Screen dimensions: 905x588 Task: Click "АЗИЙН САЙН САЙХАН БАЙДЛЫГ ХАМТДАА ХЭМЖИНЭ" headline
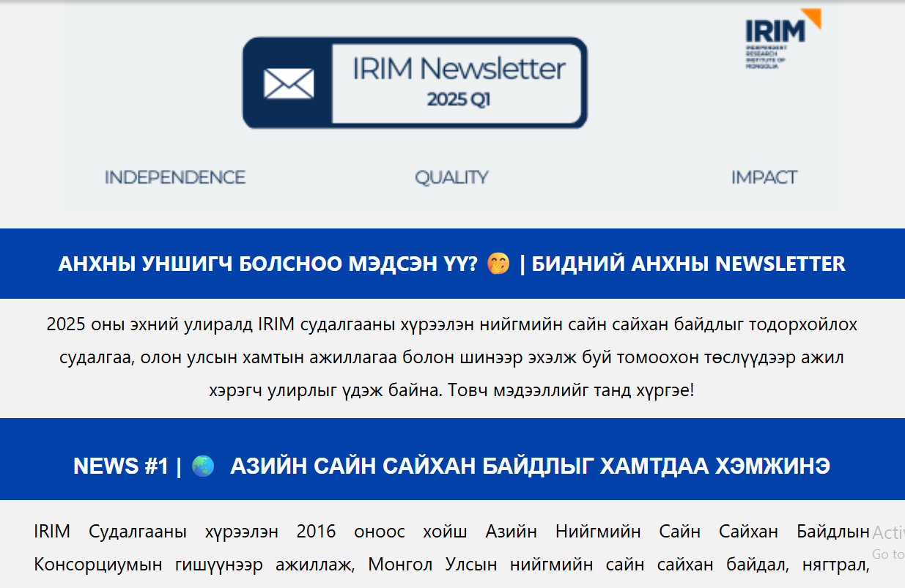click(530, 466)
